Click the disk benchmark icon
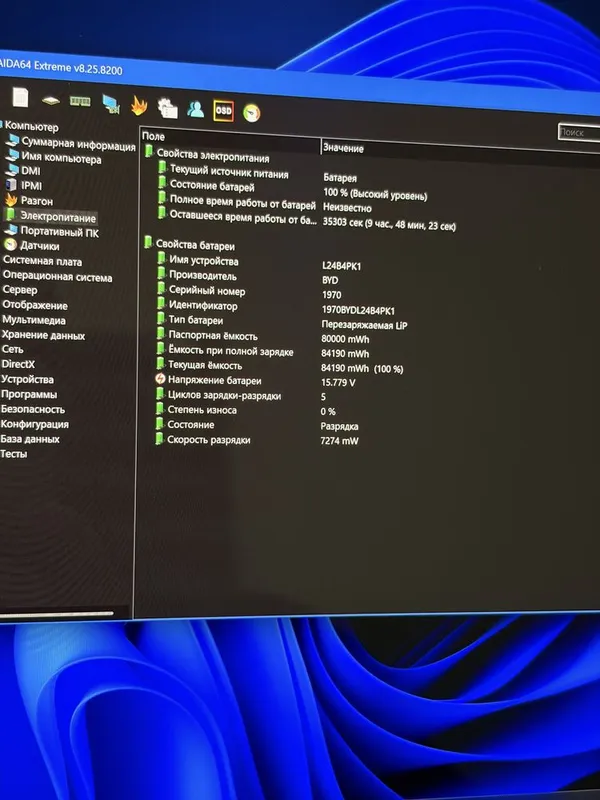Viewport: 600px width, 800px height. click(51, 100)
